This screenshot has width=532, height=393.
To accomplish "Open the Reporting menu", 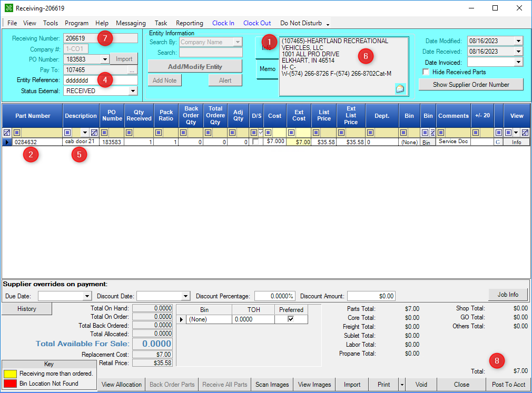I will pos(190,23).
